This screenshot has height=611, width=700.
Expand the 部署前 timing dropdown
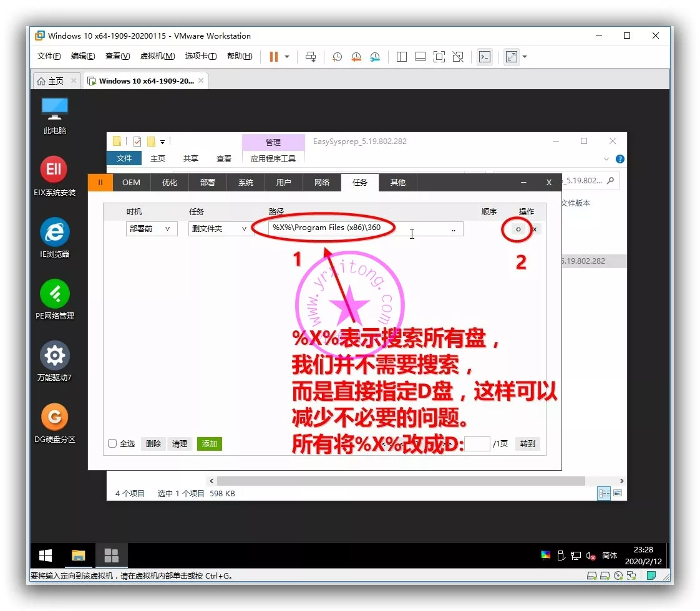(x=152, y=229)
